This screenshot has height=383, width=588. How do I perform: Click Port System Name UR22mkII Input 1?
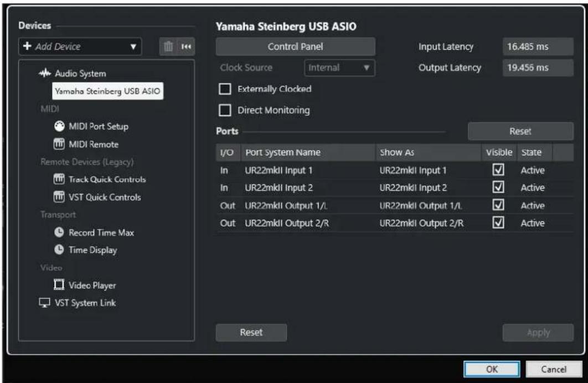click(278, 170)
